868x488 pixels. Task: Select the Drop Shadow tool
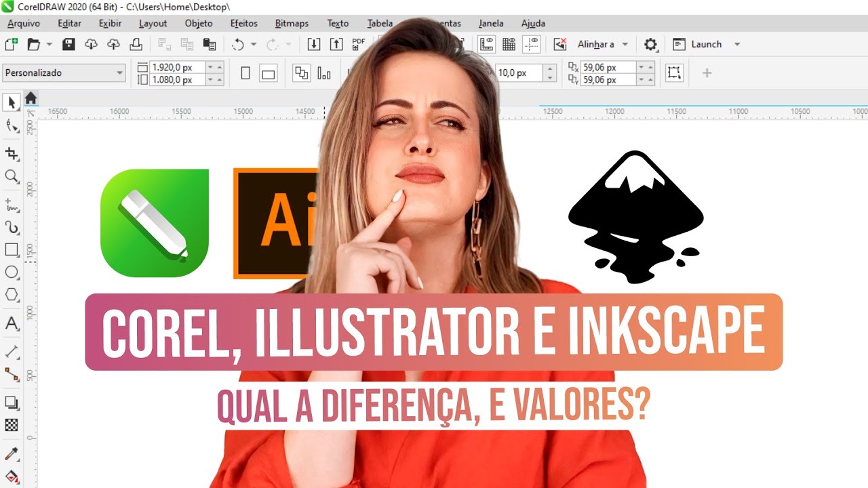click(12, 403)
